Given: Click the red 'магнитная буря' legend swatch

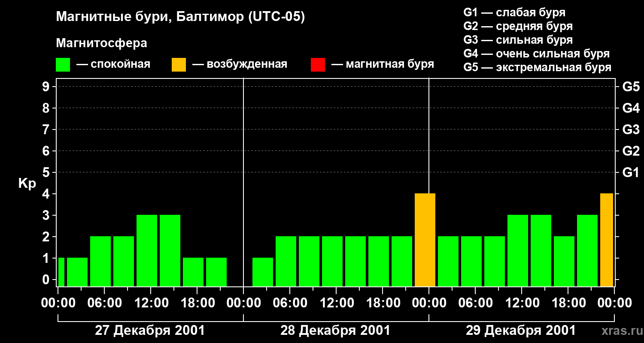Looking at the screenshot, I should [318, 65].
